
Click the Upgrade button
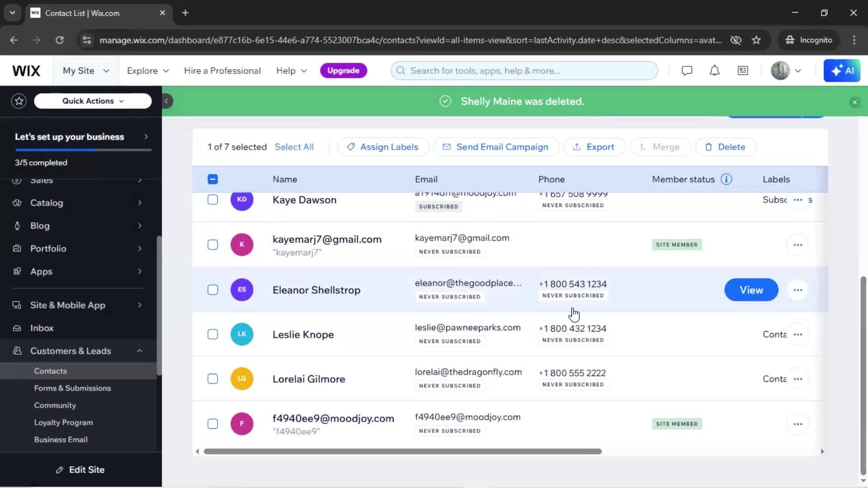343,70
